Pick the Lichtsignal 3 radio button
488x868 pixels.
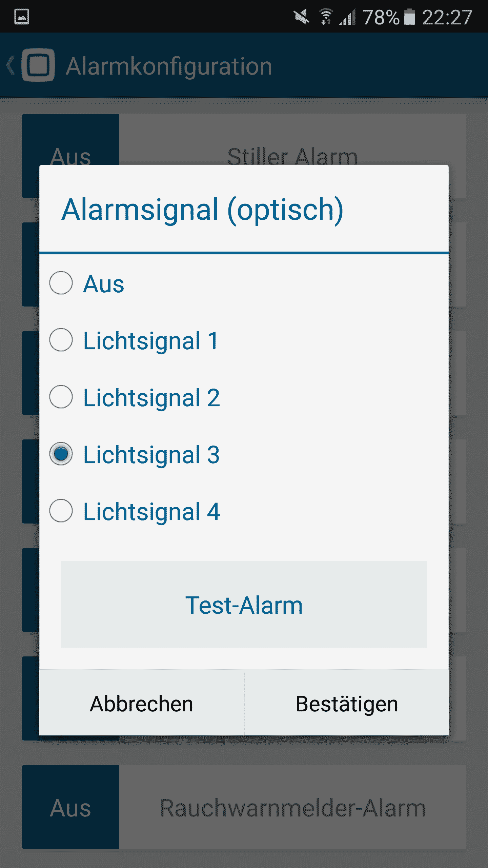coord(61,454)
